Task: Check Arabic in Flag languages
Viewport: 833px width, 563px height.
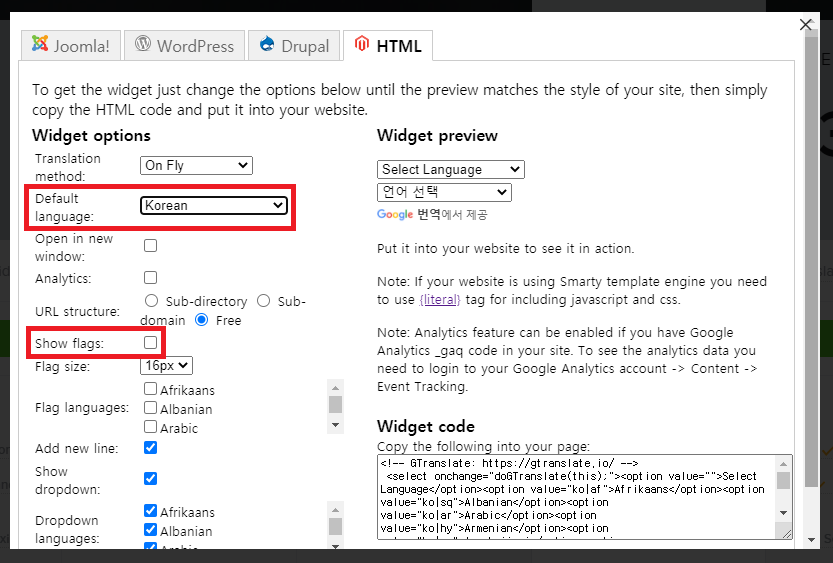Action: [x=150, y=427]
